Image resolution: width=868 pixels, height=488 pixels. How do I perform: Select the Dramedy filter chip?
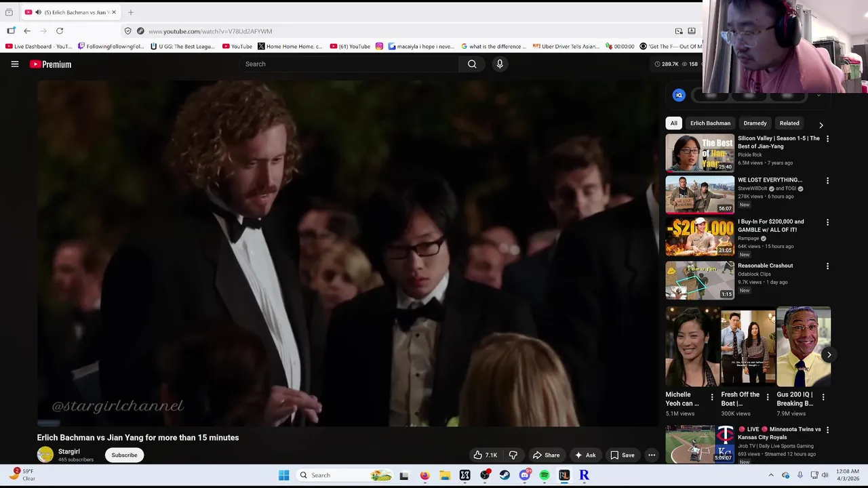click(x=755, y=123)
